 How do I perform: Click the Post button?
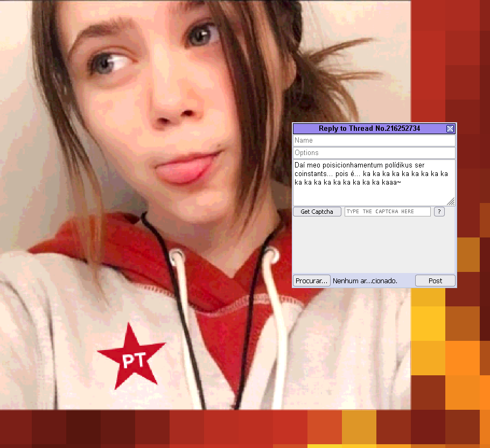[435, 281]
